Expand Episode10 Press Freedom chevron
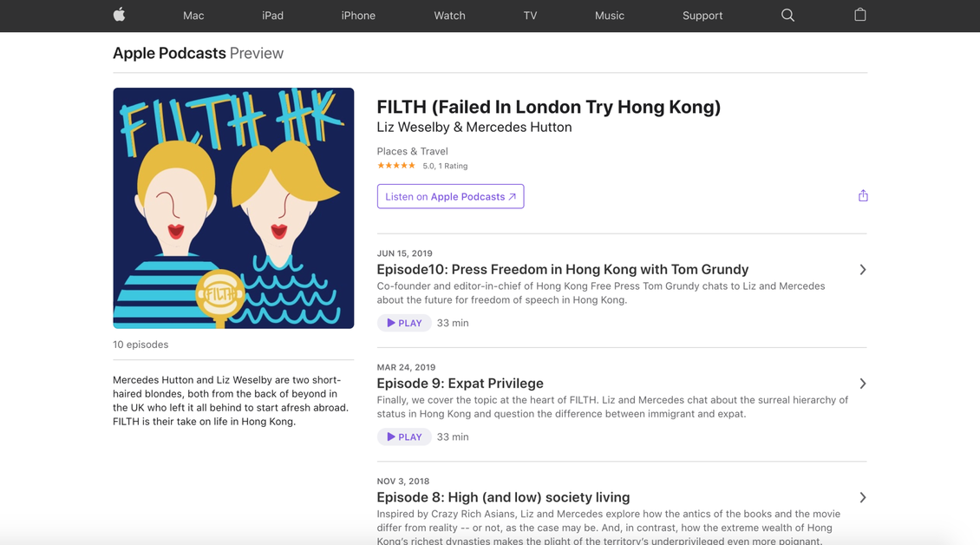 coord(863,270)
